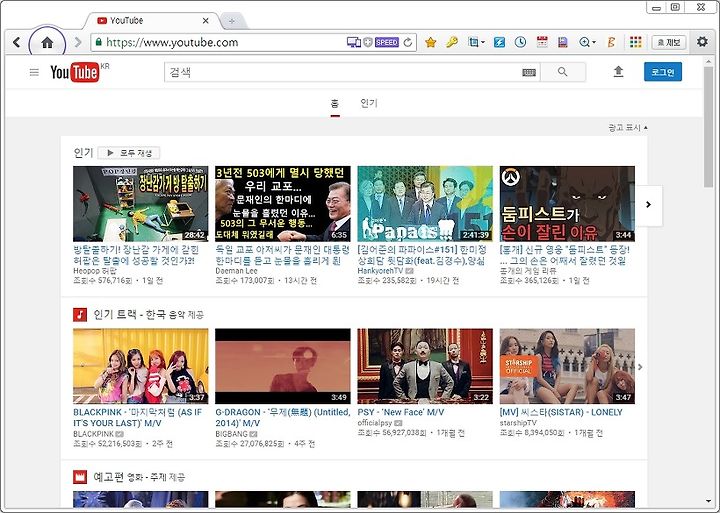Click the red film 예고편 section icon
Screen dimensions: 720x513
click(80, 477)
